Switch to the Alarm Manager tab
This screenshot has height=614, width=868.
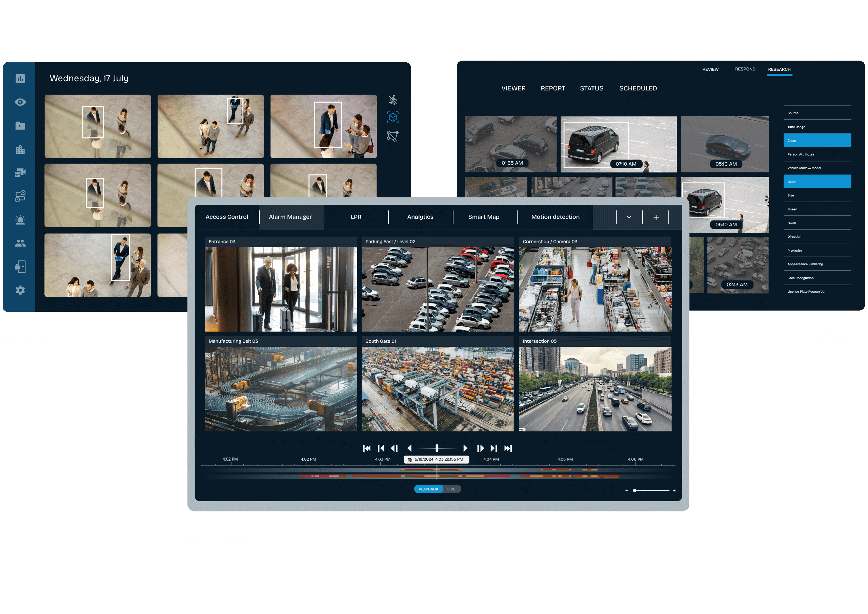290,217
